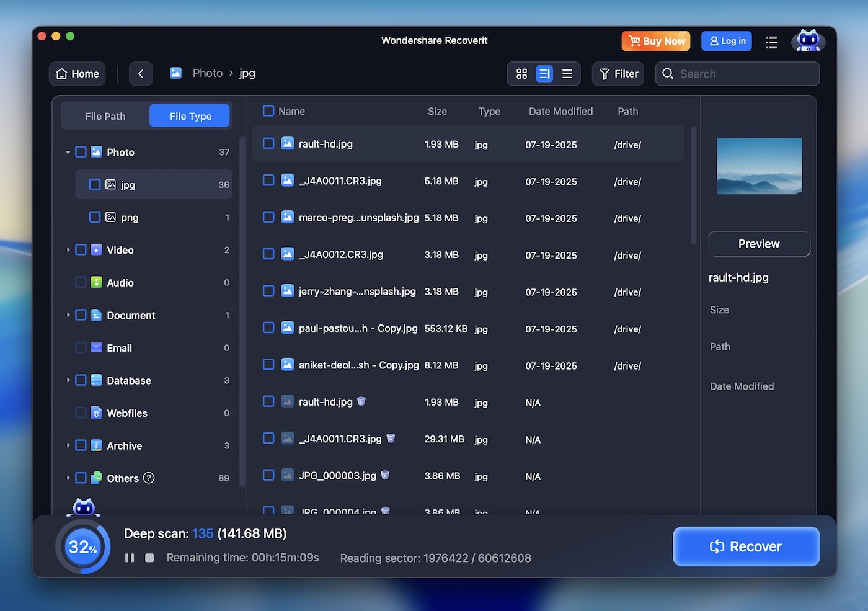Click the image icon of marco-preg...unsplash.jpg
The image size is (868, 611).
(x=288, y=217)
